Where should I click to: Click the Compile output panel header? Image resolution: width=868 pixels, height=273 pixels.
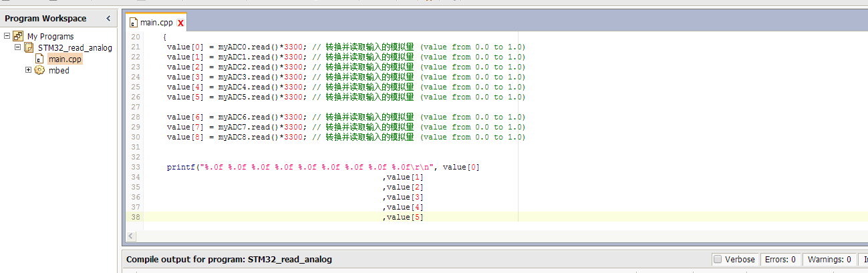point(229,259)
